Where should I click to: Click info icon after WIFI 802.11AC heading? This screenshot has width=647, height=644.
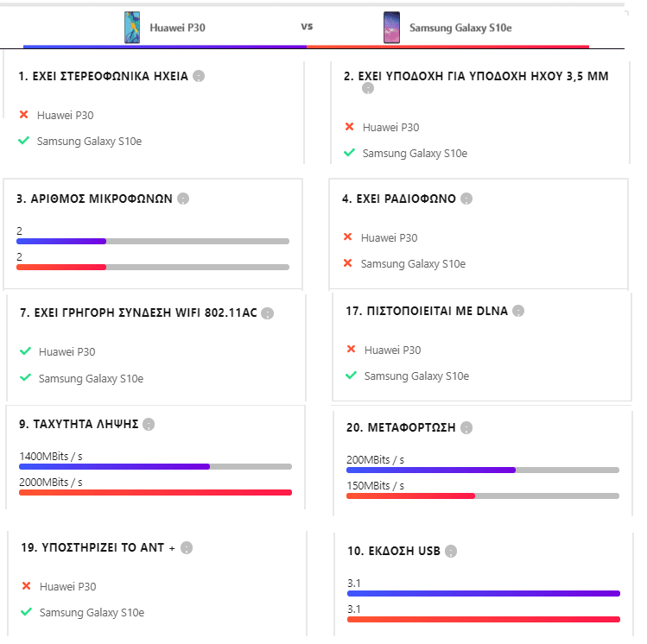click(268, 313)
